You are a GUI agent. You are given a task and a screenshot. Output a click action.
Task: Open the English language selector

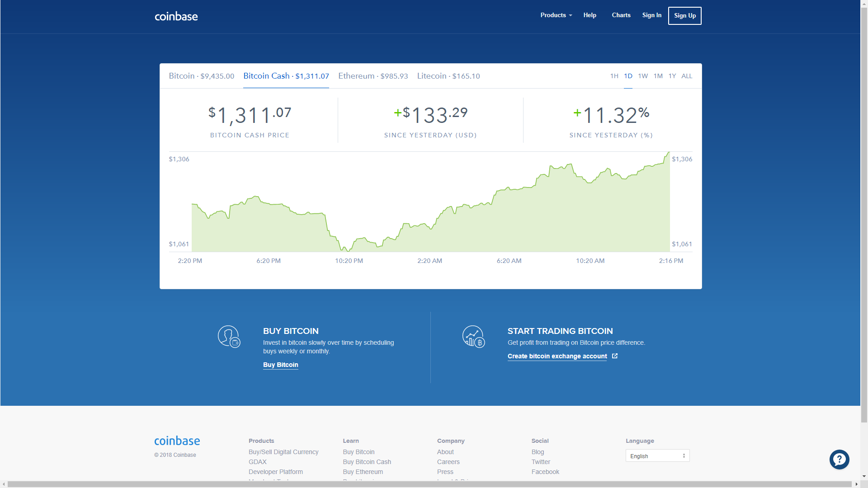pyautogui.click(x=657, y=456)
